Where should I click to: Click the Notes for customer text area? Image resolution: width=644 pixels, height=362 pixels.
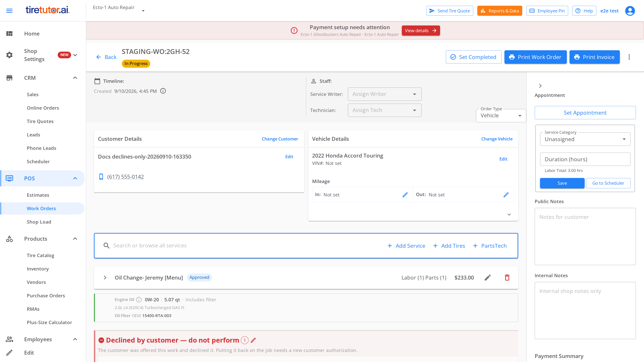pyautogui.click(x=585, y=236)
